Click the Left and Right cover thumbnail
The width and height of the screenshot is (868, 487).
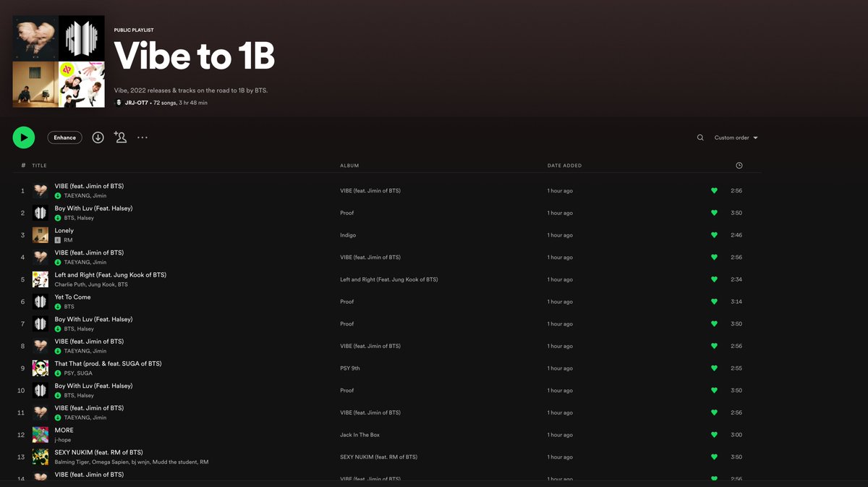pyautogui.click(x=41, y=279)
